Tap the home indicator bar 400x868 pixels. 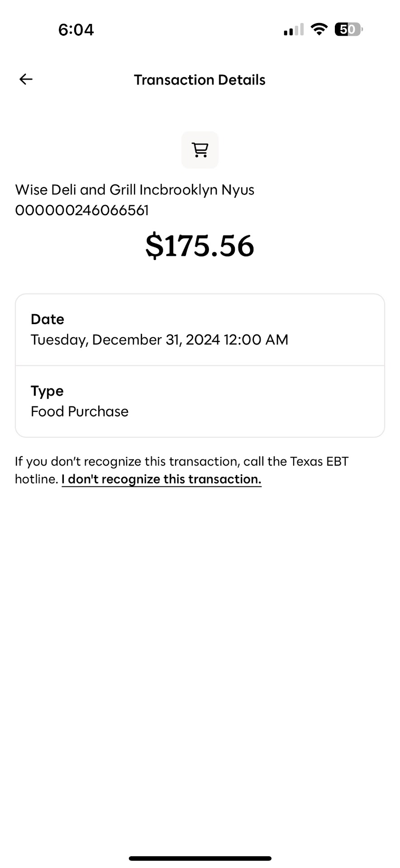pos(200,858)
